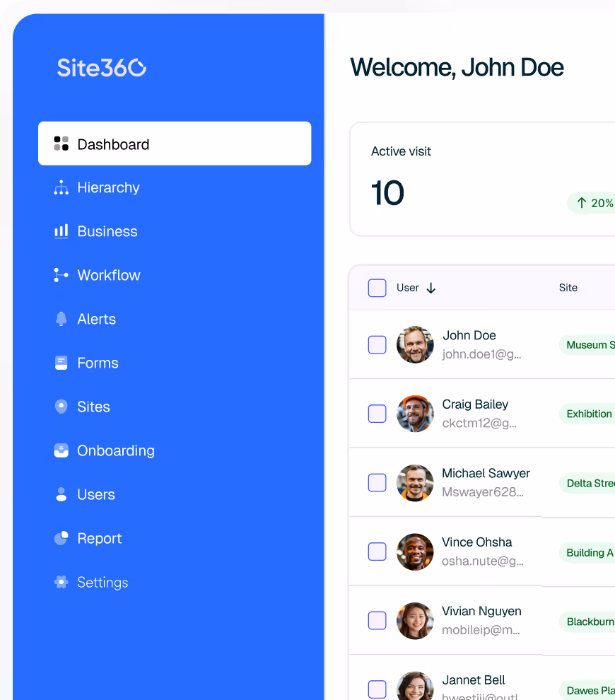Click the Workflow branch icon
The height and width of the screenshot is (700, 615).
[x=61, y=275]
